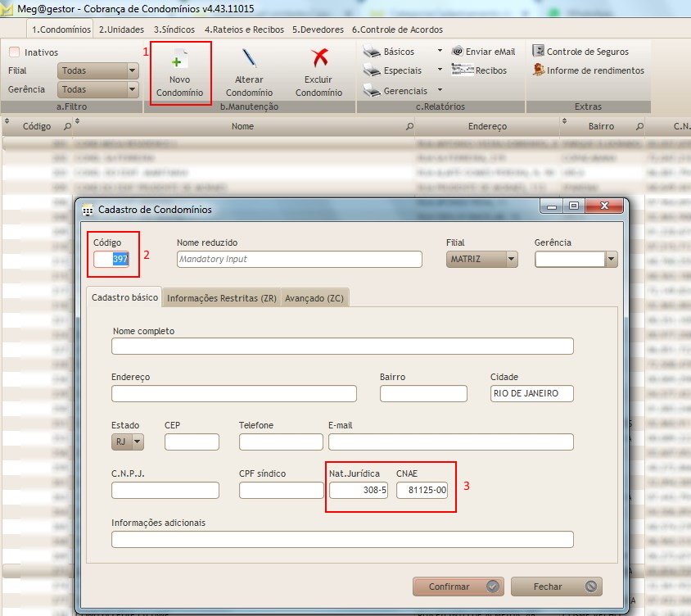Open Informe de rendimentos
Viewport: 691px width, 616px height.
pyautogui.click(x=538, y=70)
